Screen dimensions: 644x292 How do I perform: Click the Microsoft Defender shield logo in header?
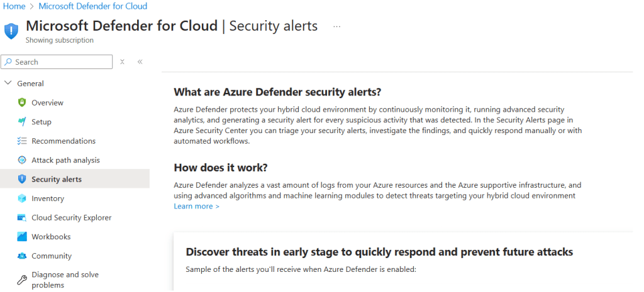(x=12, y=30)
